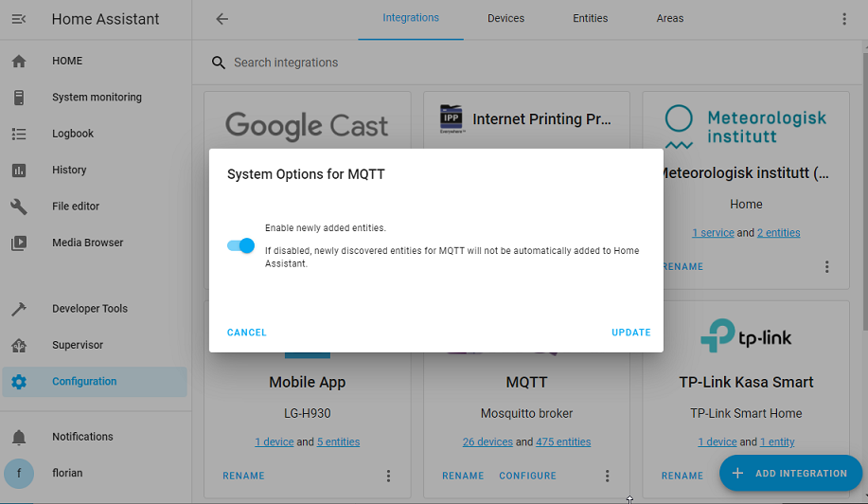The image size is (868, 504).
Task: Click the search magnifier icon
Action: pyautogui.click(x=219, y=63)
